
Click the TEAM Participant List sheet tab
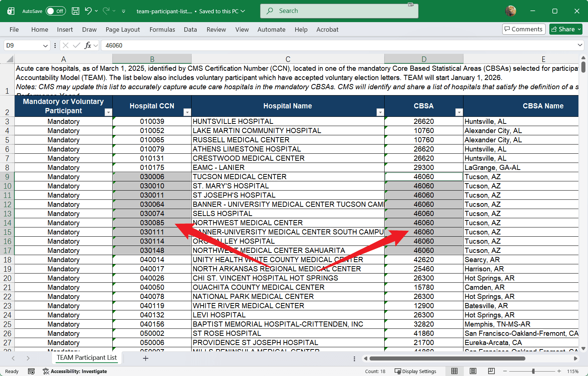(87, 358)
